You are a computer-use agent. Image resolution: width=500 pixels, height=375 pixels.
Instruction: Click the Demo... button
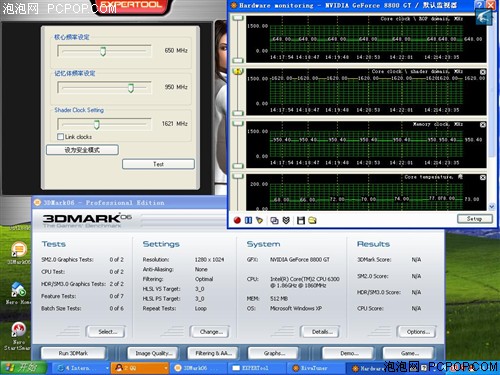pos(348,353)
